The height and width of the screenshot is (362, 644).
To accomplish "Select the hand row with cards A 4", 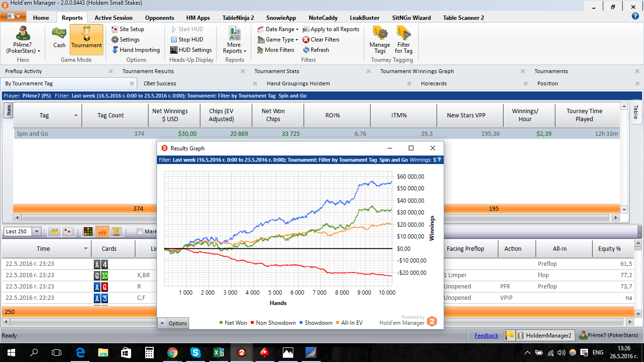I will click(318, 264).
